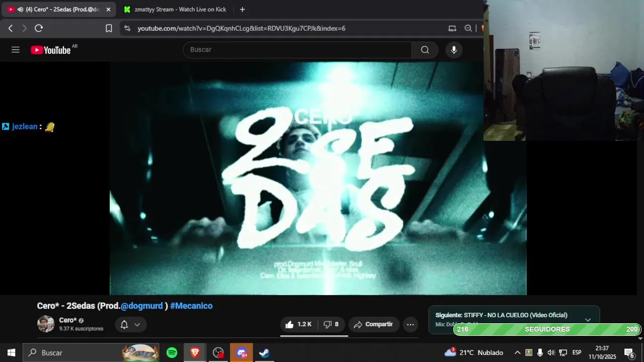Open the YouTube hamburger guide menu

[16, 50]
